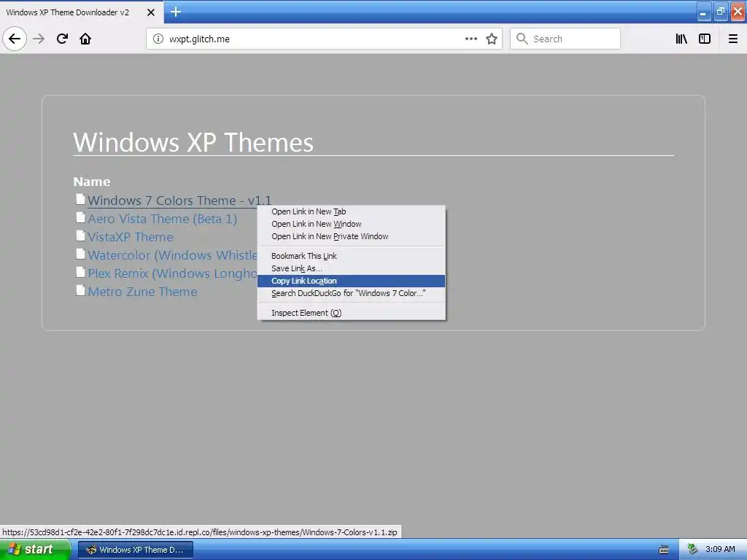Minimize the browser window
The width and height of the screenshot is (747, 560).
[703, 12]
